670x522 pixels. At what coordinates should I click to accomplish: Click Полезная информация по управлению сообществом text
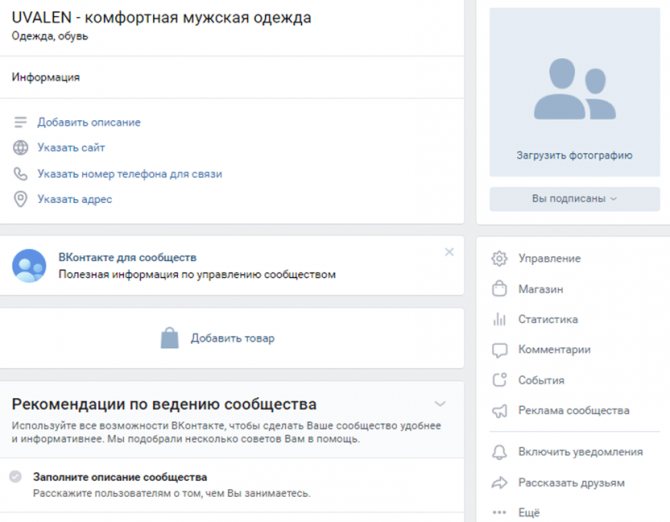click(197, 274)
